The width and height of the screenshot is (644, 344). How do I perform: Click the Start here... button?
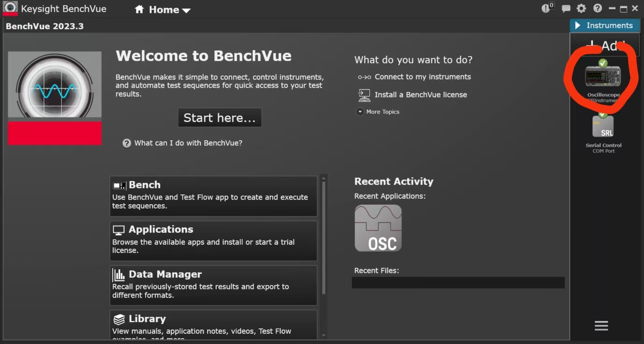tap(220, 118)
